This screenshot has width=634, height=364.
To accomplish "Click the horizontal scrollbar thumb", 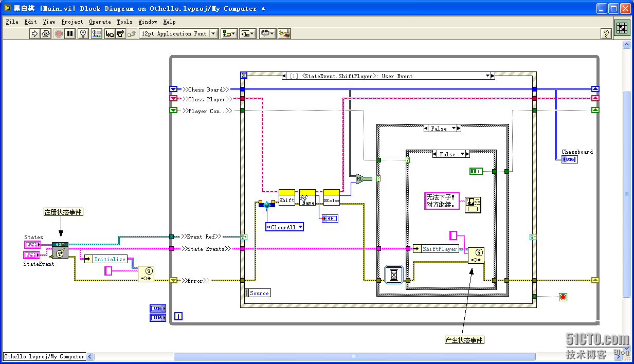I will (355, 356).
